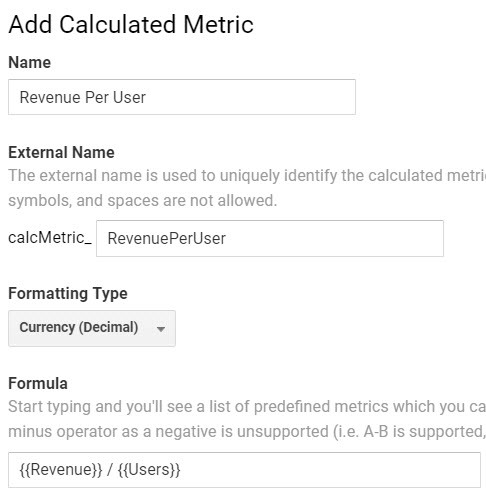This screenshot has width=486, height=498.
Task: Open the Currency (Decimal) formatting dropdown
Action: pos(92,328)
